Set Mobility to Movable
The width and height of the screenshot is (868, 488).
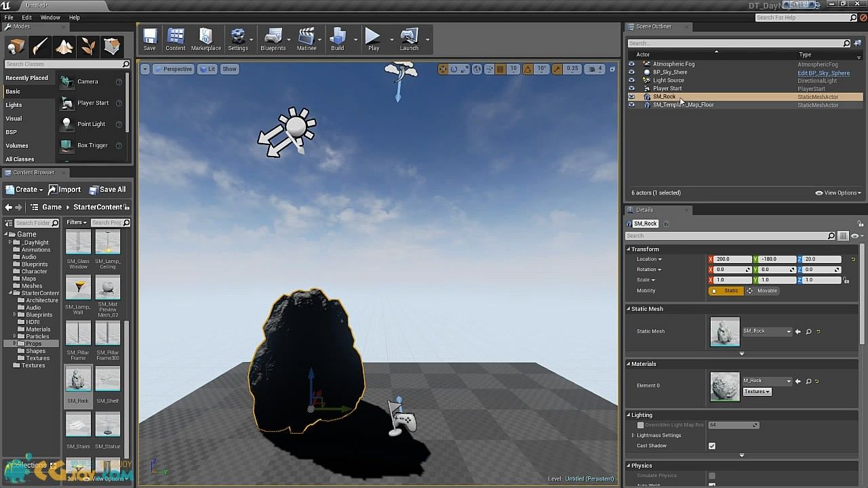click(763, 291)
